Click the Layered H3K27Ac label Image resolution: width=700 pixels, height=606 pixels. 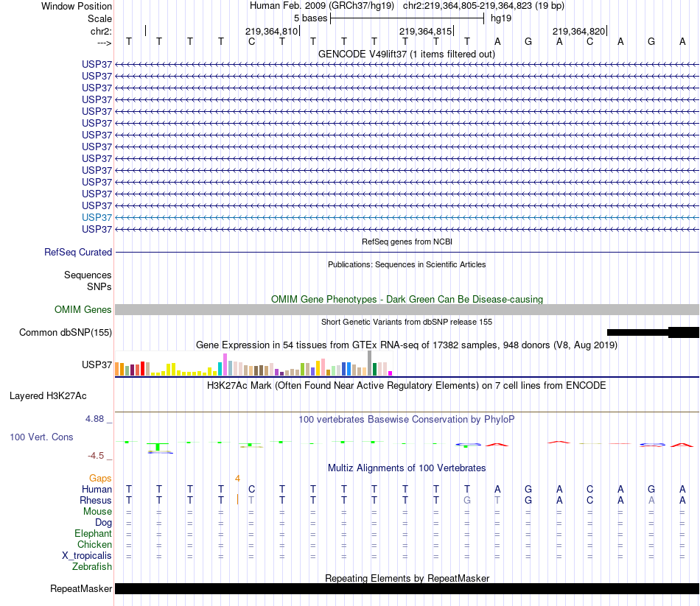(48, 396)
